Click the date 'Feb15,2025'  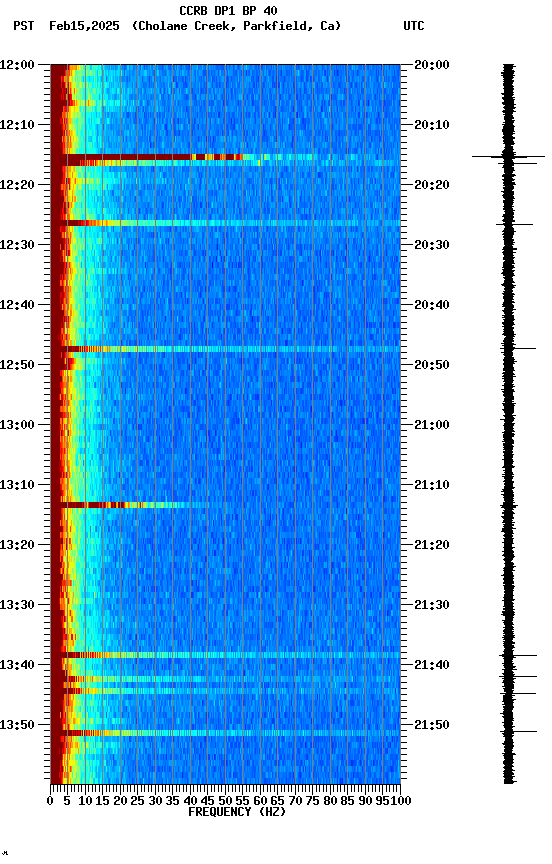[x=84, y=26]
